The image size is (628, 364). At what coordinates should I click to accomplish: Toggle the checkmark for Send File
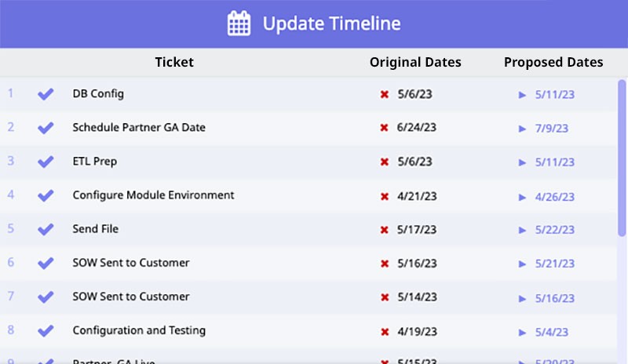point(46,229)
